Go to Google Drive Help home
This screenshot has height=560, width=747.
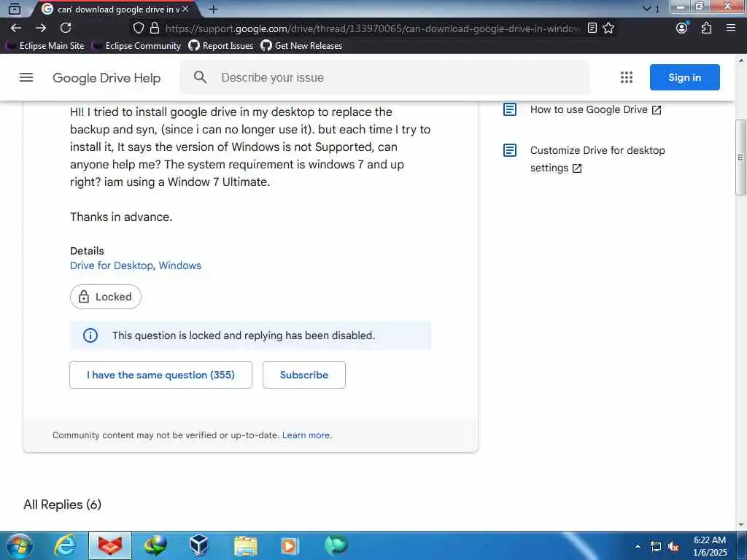click(x=107, y=78)
